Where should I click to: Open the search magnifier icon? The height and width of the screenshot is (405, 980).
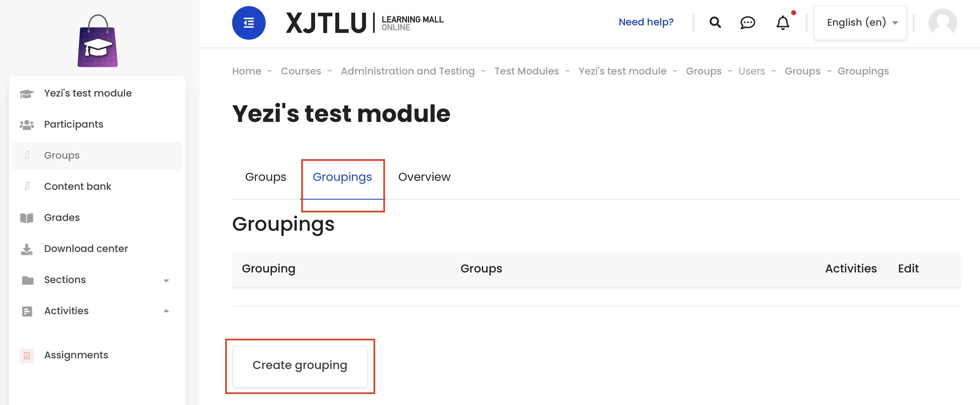(715, 22)
